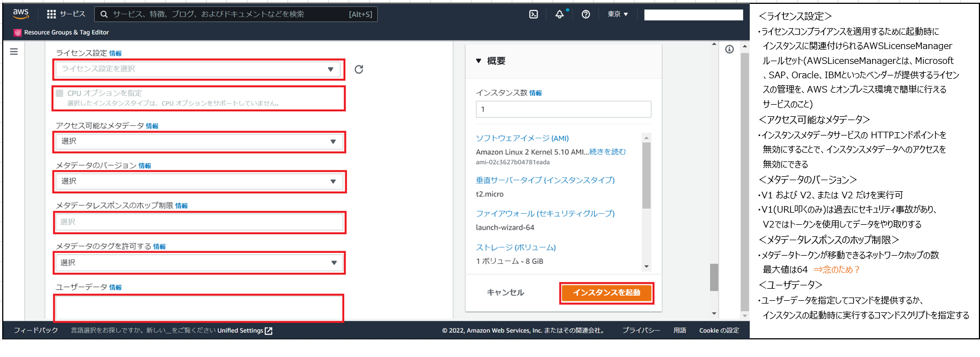Click the refresh license configurations icon
The height and width of the screenshot is (357, 980).
(359, 69)
